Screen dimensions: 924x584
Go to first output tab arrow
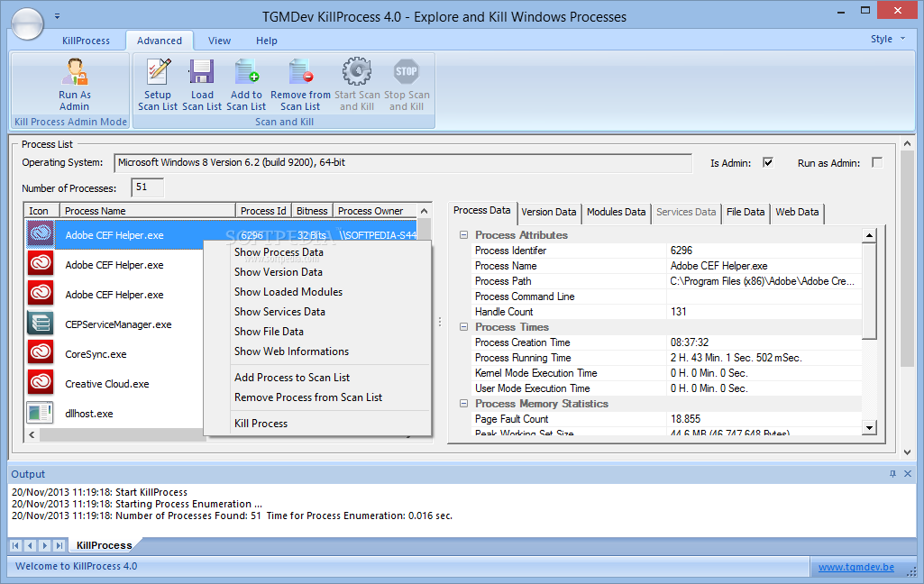(x=16, y=545)
